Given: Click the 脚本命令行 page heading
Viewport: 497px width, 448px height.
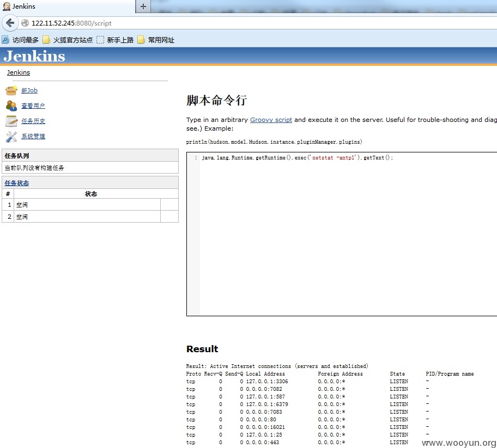Looking at the screenshot, I should tap(216, 100).
